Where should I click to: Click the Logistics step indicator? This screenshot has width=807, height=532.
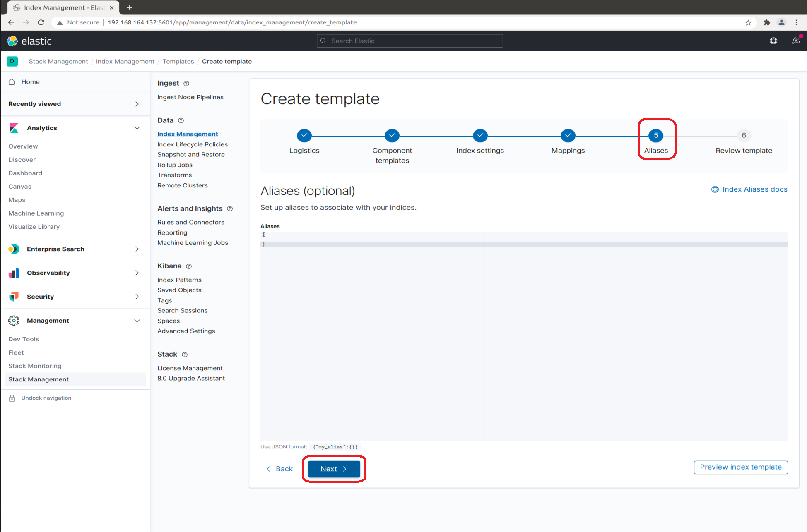click(304, 135)
